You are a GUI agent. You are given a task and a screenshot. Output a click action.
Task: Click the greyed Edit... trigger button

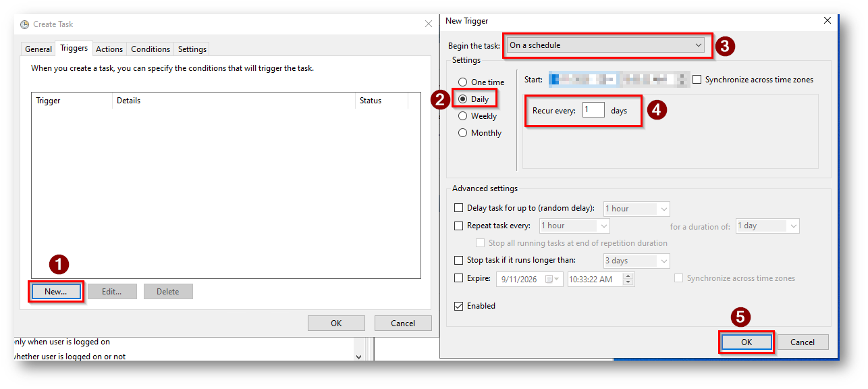[x=112, y=292]
